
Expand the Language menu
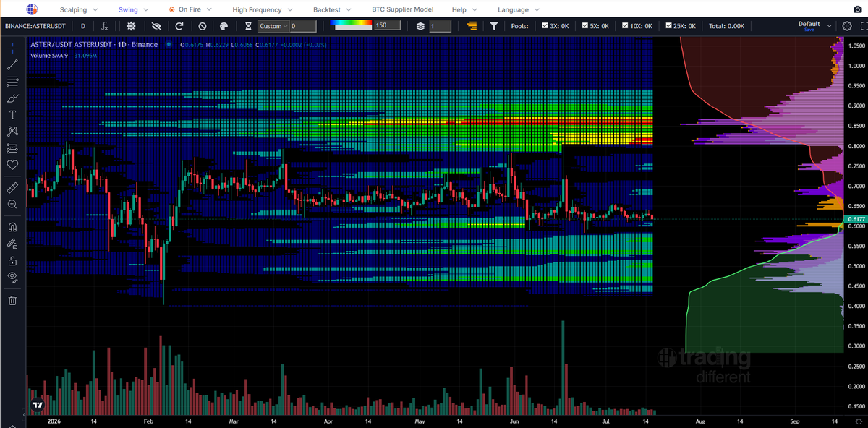click(519, 10)
